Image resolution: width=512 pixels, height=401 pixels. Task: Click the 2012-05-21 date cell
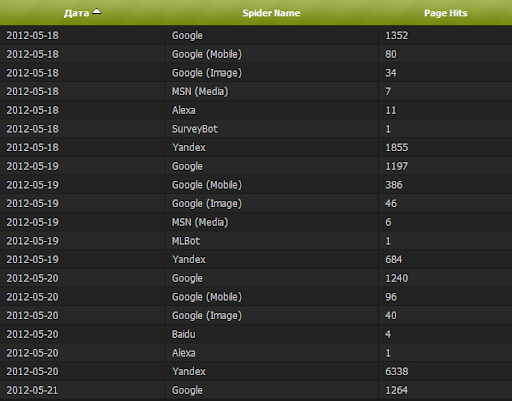pos(32,390)
